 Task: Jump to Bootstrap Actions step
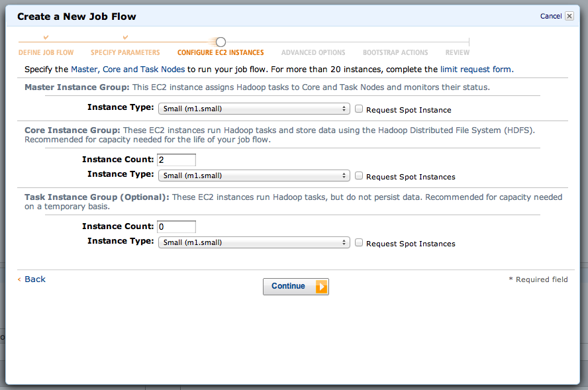pyautogui.click(x=395, y=53)
